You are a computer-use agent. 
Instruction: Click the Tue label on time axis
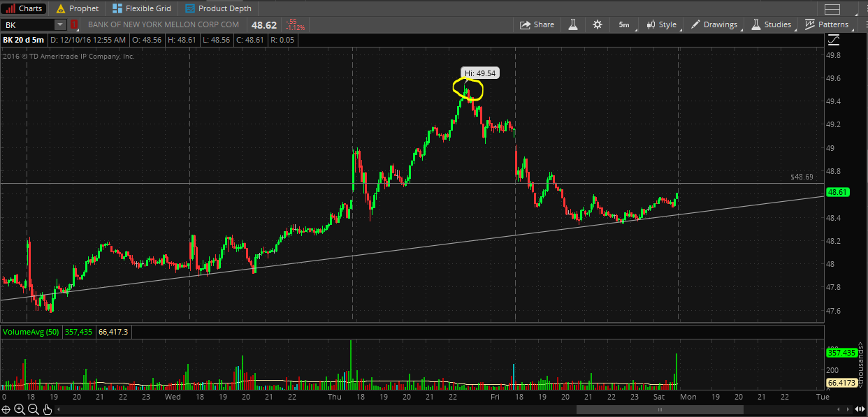point(823,397)
